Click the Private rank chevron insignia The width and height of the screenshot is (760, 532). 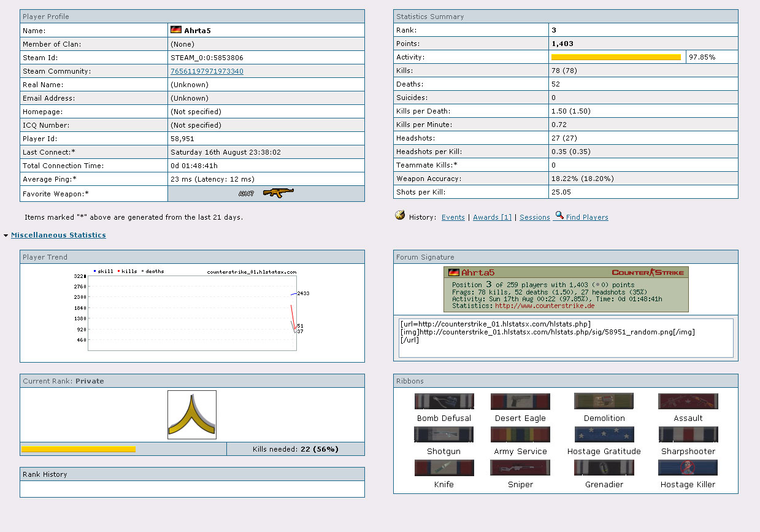tap(192, 415)
